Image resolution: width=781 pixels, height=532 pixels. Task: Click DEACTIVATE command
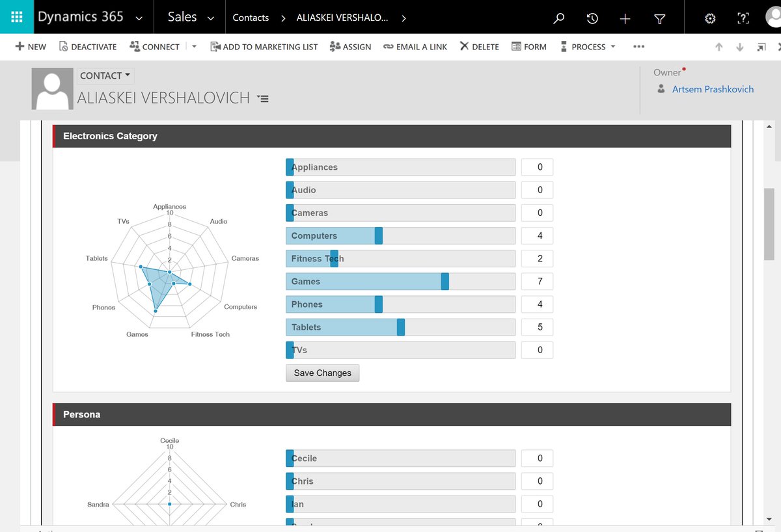point(87,47)
